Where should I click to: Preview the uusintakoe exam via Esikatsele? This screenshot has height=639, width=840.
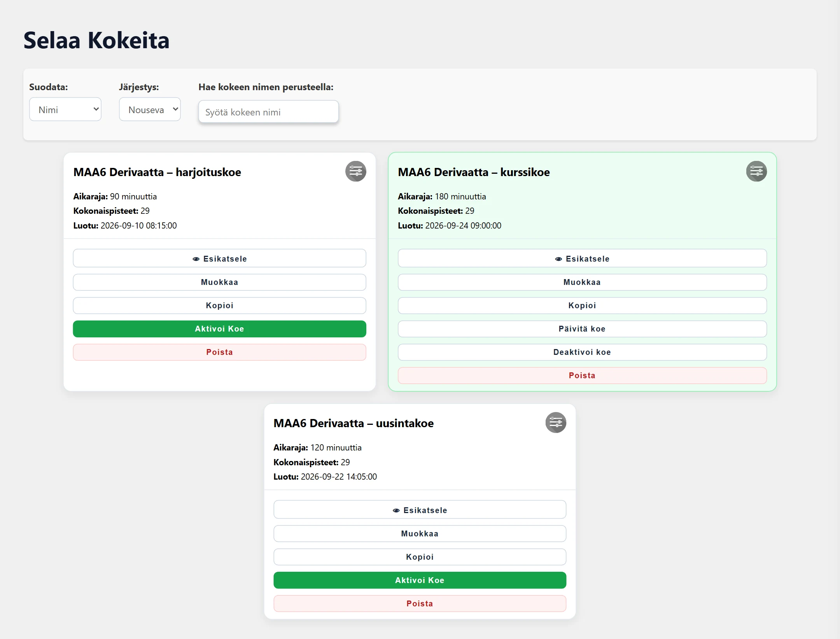click(x=420, y=510)
